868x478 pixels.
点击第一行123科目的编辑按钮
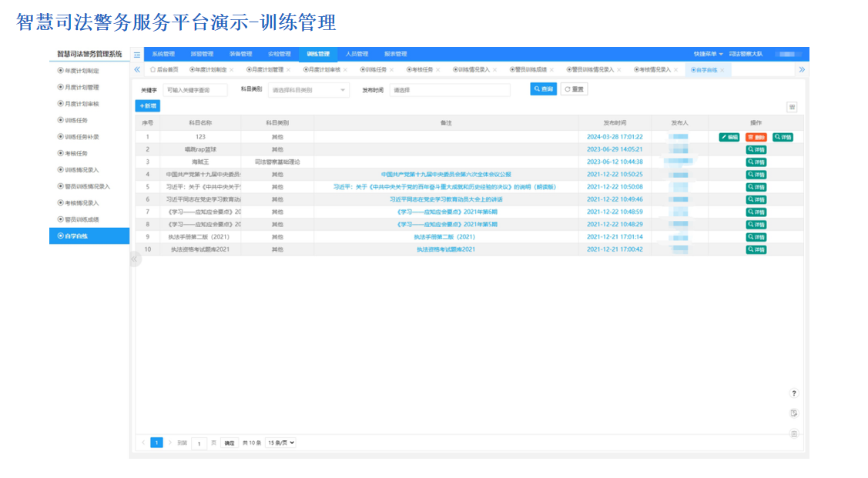point(729,137)
